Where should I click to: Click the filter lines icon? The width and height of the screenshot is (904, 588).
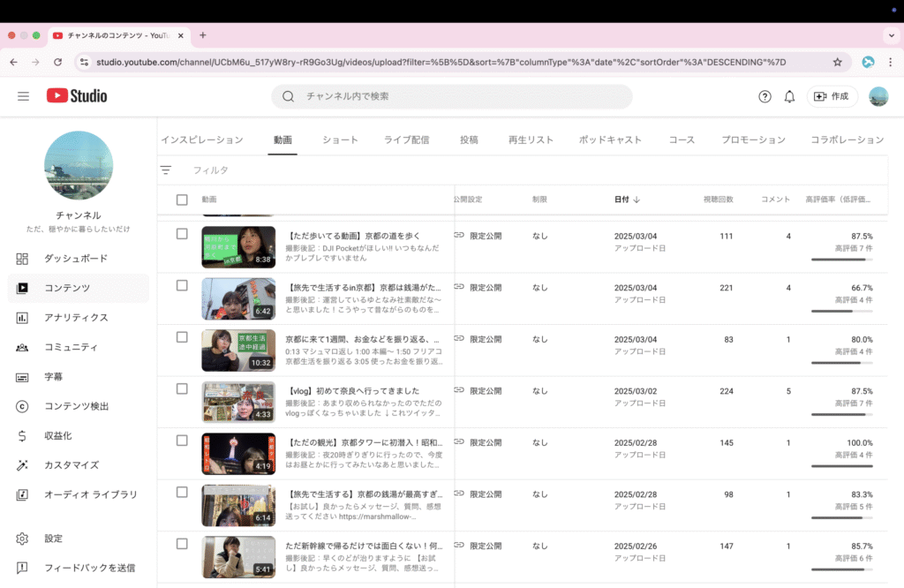(166, 170)
